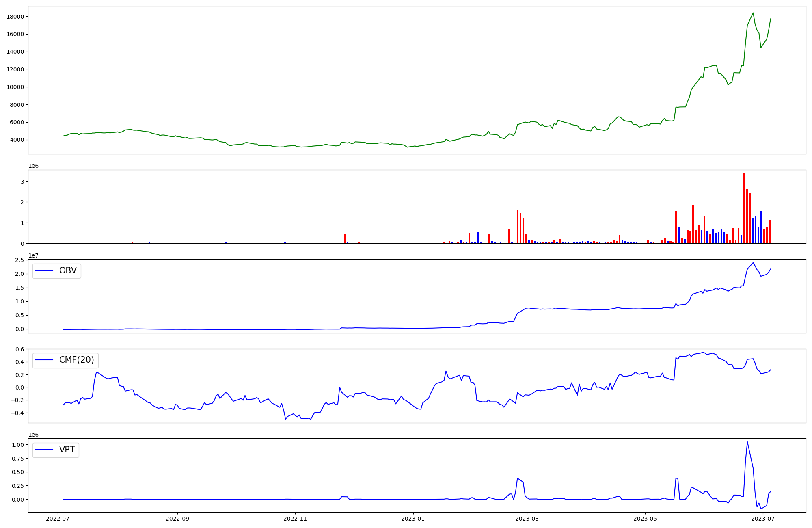
Task: Click the VPT legend label
Action: [x=67, y=450]
